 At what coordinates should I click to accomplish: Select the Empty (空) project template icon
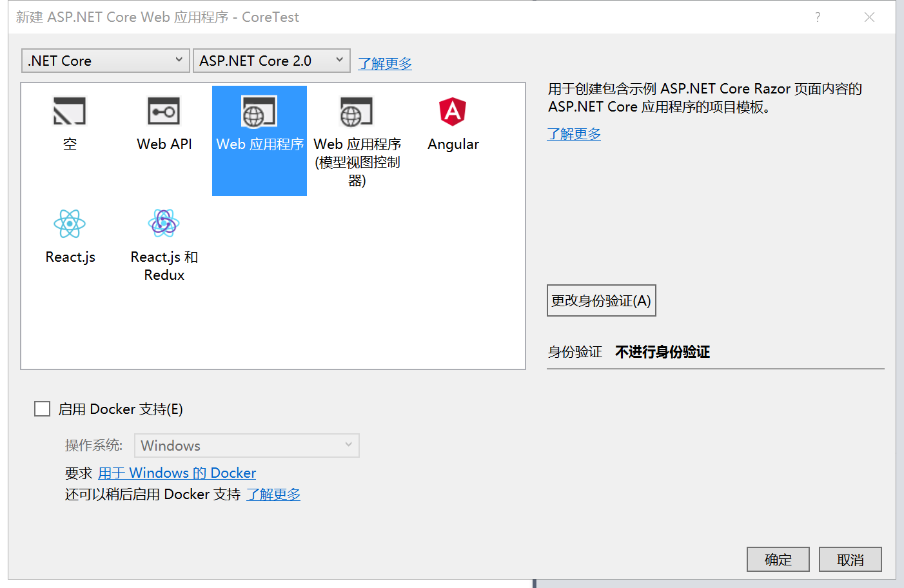click(70, 112)
